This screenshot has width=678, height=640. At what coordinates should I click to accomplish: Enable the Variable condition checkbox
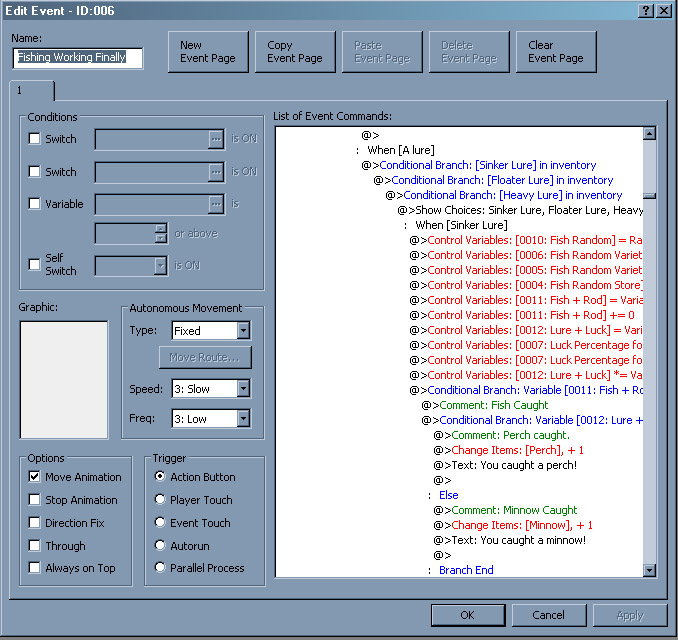coord(35,204)
